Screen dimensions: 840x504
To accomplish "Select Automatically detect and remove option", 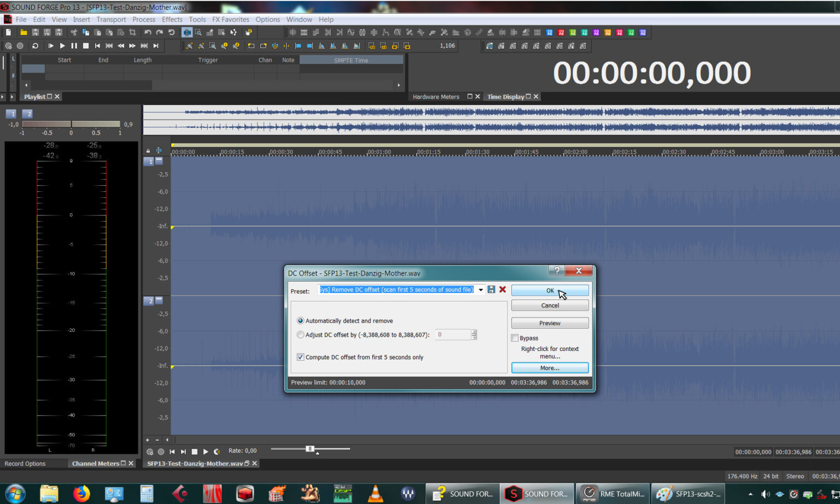I will tap(300, 321).
